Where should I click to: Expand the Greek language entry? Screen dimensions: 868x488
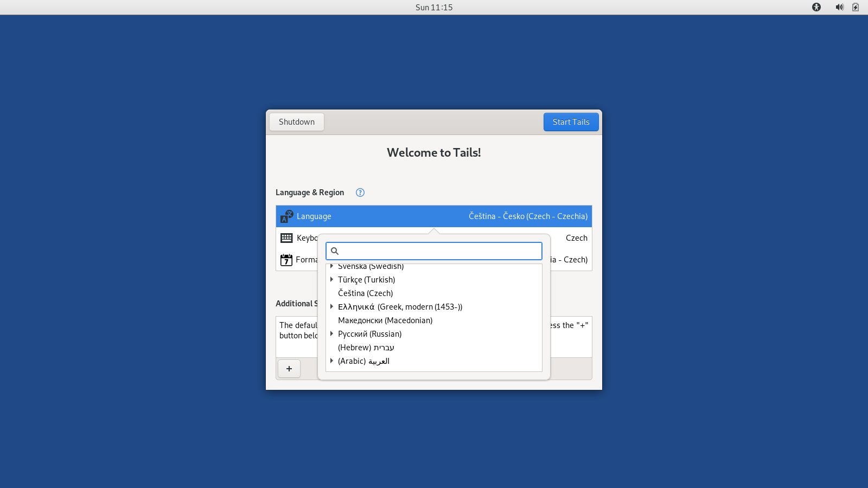pyautogui.click(x=331, y=306)
